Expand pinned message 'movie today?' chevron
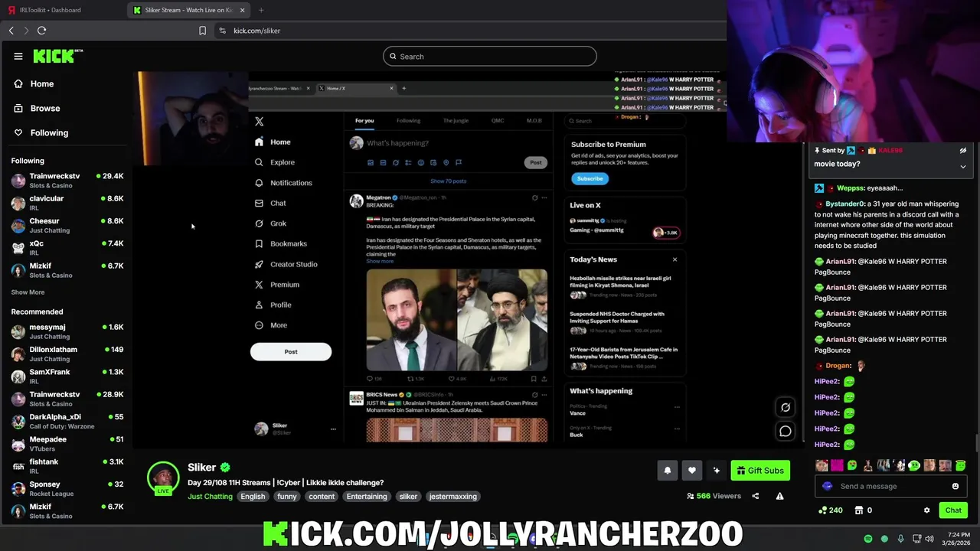This screenshot has height=551, width=980. [x=963, y=166]
